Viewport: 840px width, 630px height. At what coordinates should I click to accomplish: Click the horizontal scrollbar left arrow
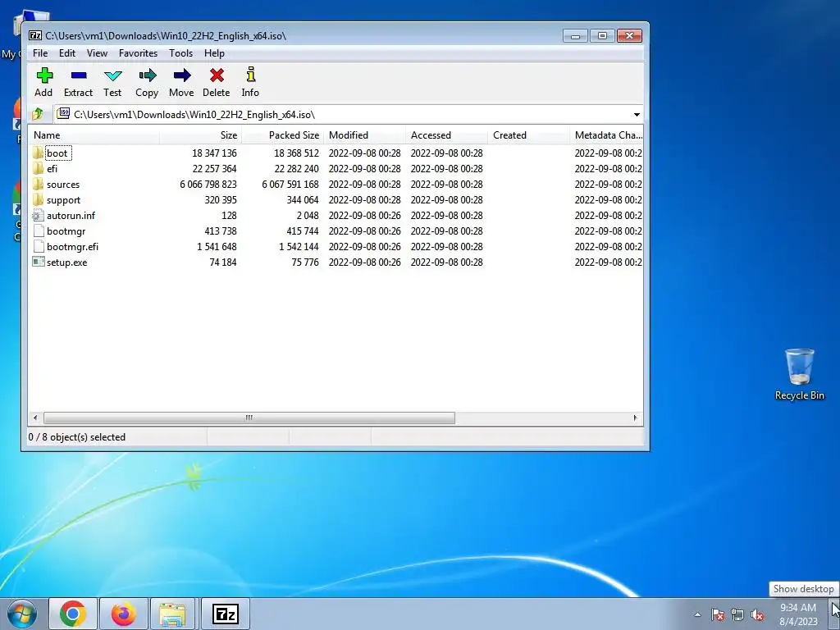point(35,418)
